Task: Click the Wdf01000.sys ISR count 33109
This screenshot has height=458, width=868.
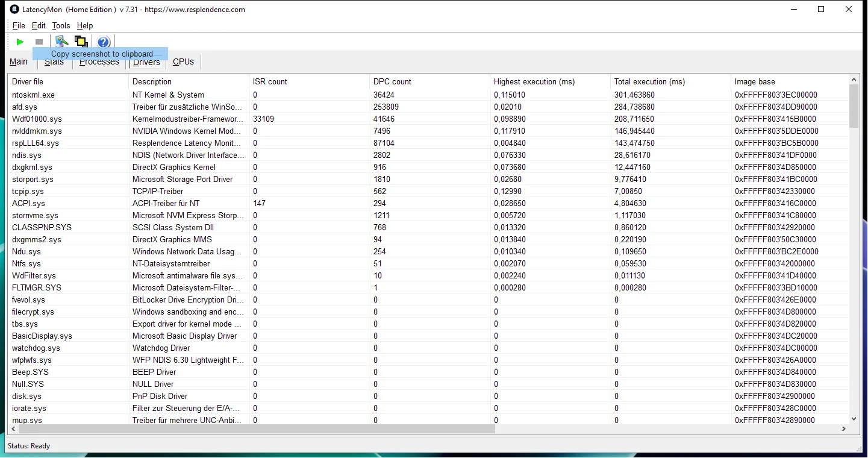Action: coord(264,119)
